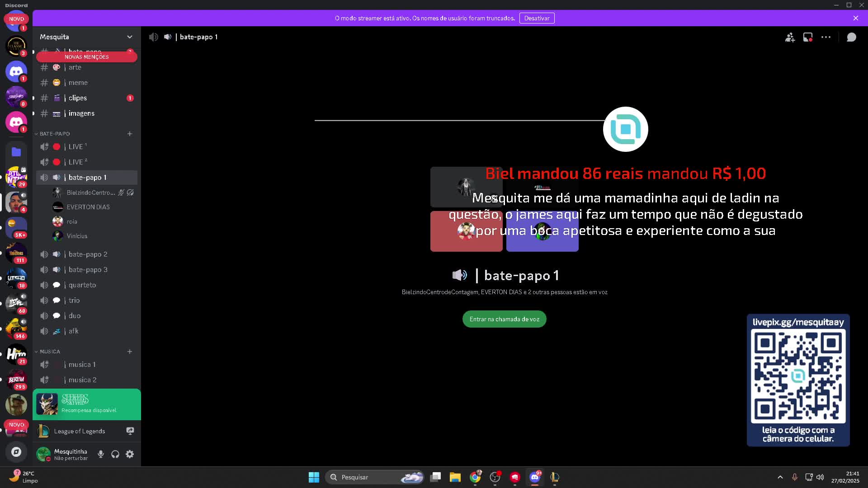Open the clipes text channel
This screenshot has height=488, width=868.
coord(86,98)
